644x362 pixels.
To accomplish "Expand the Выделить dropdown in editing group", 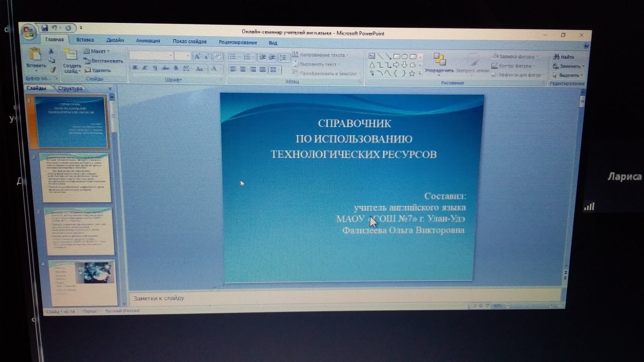I will (x=568, y=75).
